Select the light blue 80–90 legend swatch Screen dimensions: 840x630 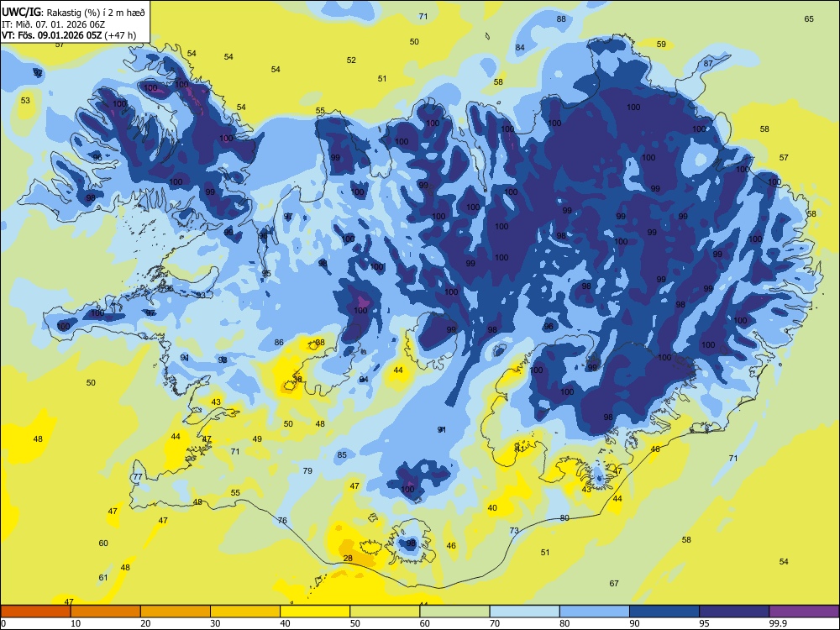594,612
